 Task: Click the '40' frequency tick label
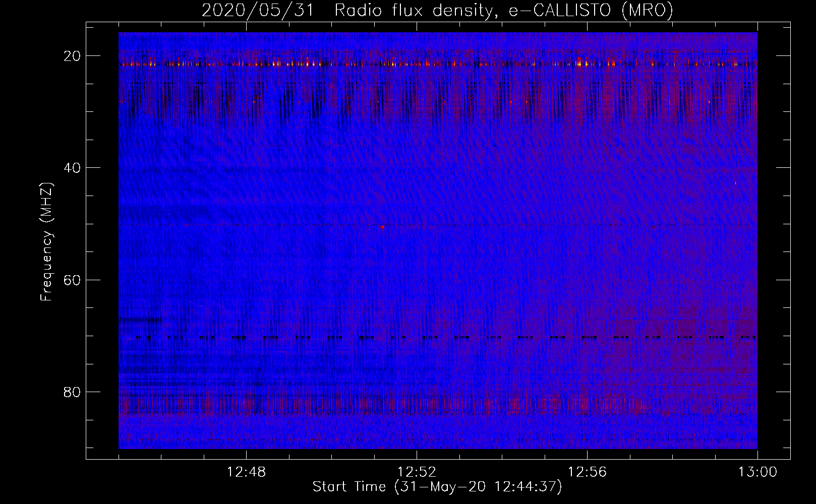click(x=73, y=168)
